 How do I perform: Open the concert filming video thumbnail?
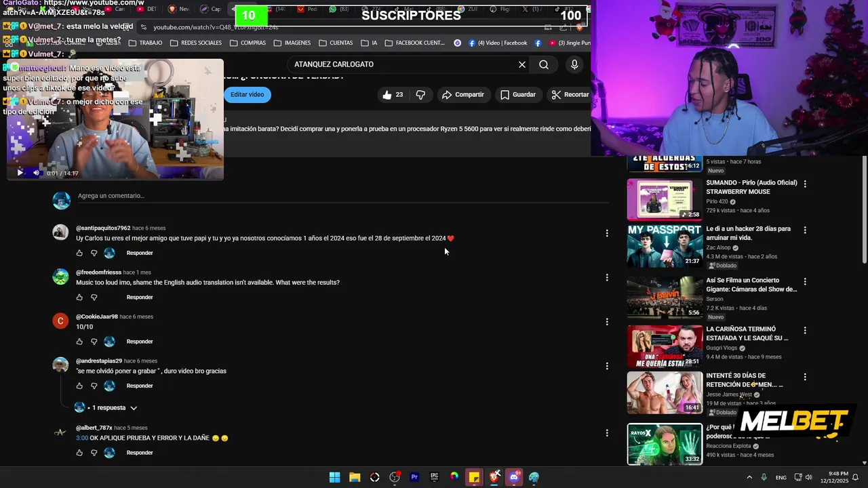pyautogui.click(x=665, y=297)
